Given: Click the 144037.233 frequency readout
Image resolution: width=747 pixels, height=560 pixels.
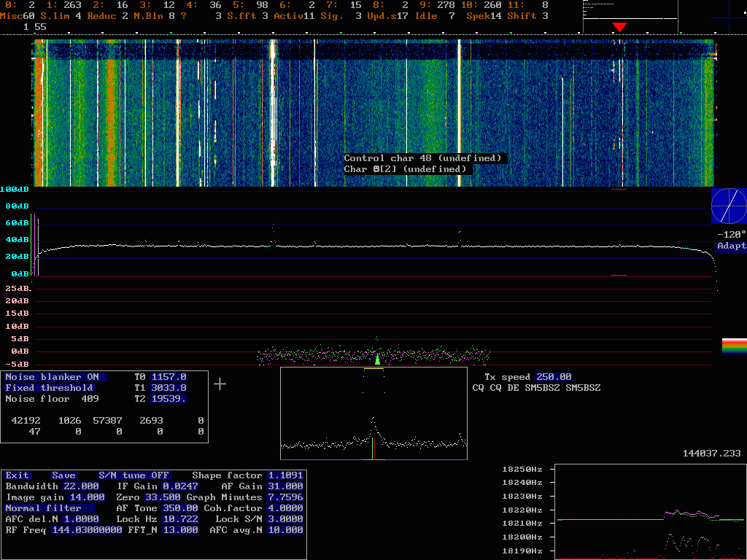Looking at the screenshot, I should point(712,454).
